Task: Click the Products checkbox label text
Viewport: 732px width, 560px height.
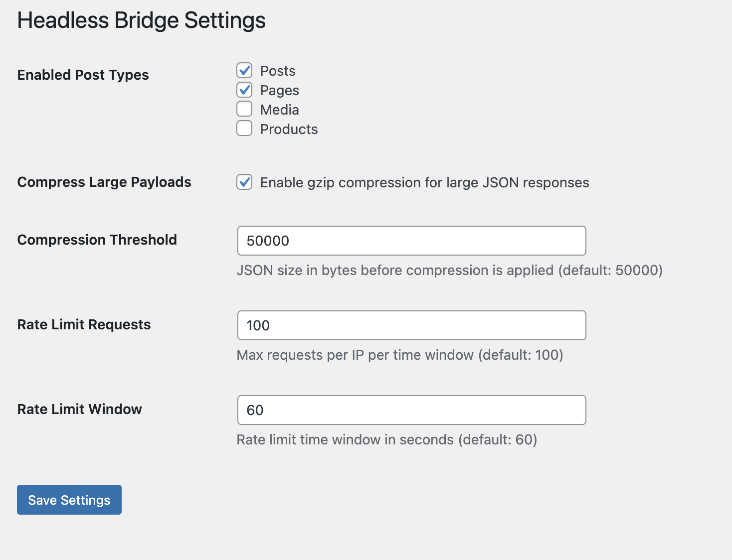Action: coord(288,129)
